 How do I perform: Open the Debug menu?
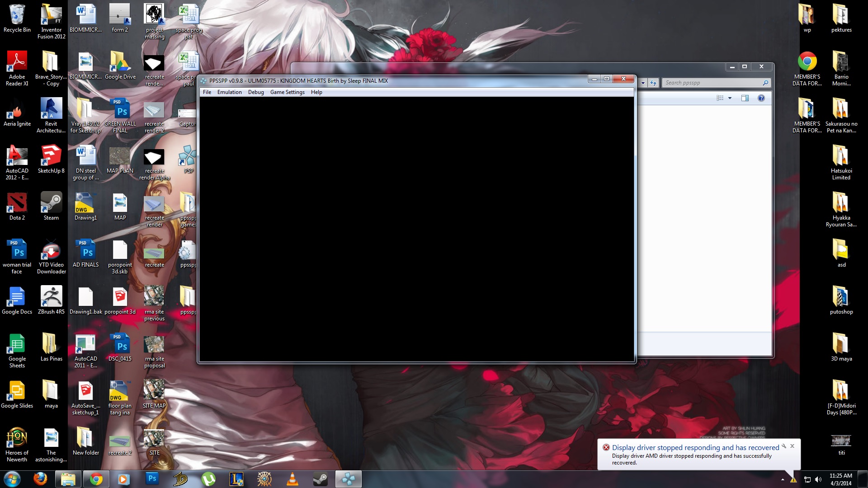pyautogui.click(x=256, y=92)
